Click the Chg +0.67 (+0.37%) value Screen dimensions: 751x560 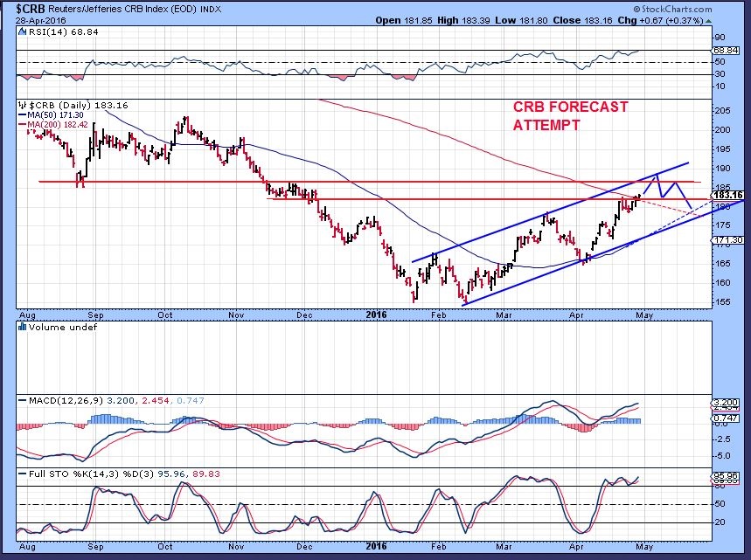[x=660, y=21]
